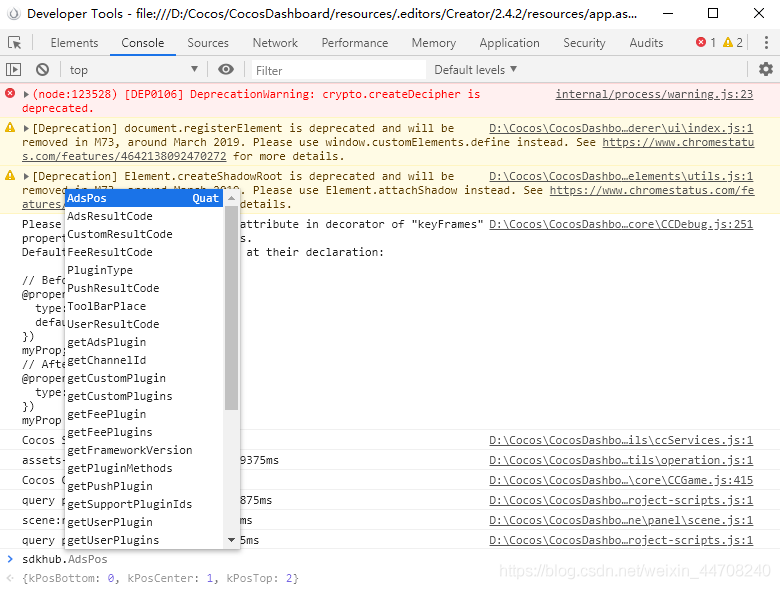Select getCustomPlugins autocomplete suggestion

pos(144,396)
